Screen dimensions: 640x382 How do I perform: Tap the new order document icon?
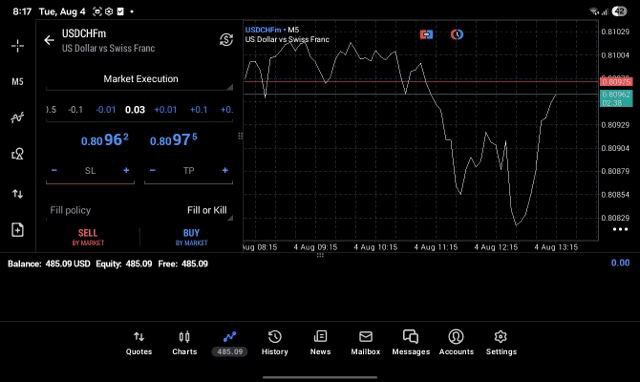point(17,230)
